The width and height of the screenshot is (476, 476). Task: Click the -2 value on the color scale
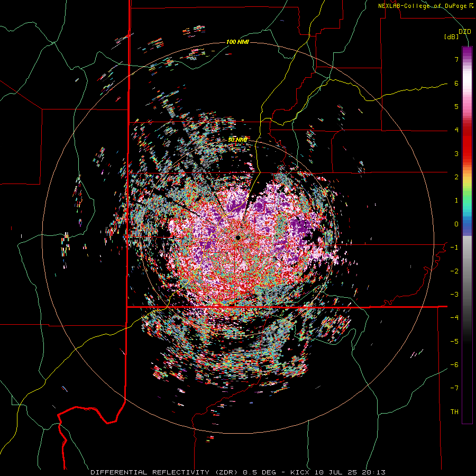pos(454,271)
